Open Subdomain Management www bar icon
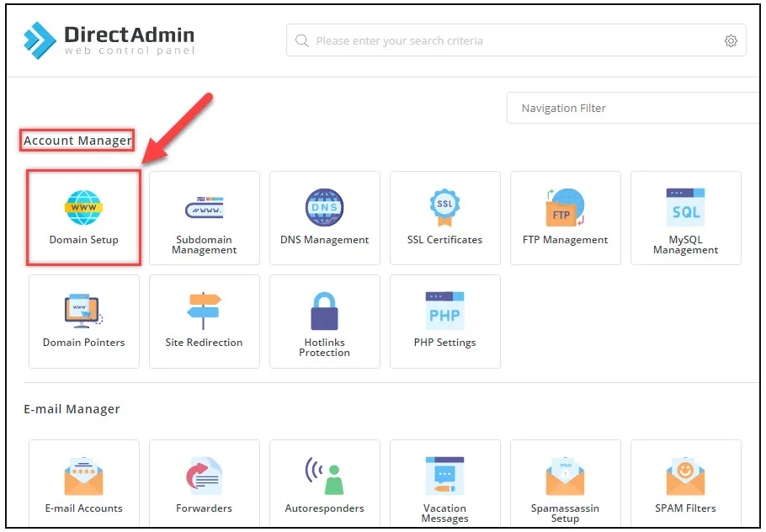The height and width of the screenshot is (532, 766). pos(205,208)
